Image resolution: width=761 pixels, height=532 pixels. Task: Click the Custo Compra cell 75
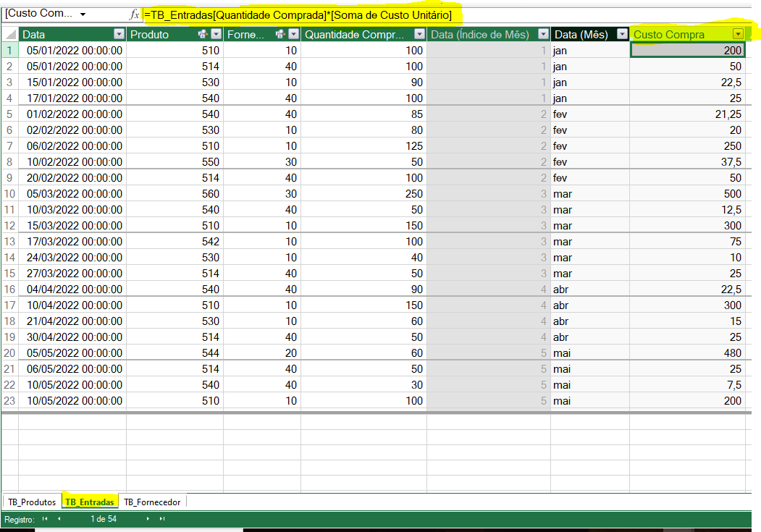coord(687,242)
